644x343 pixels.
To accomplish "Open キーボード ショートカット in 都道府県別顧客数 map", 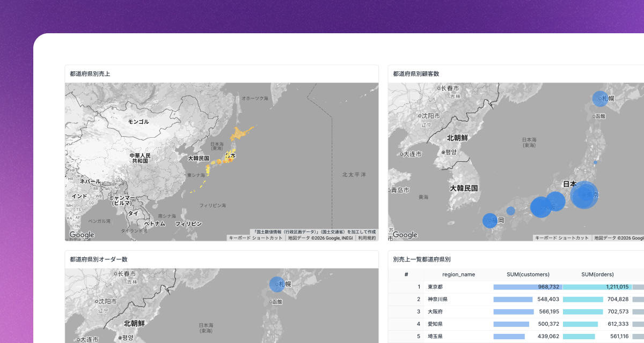I will [x=561, y=237].
